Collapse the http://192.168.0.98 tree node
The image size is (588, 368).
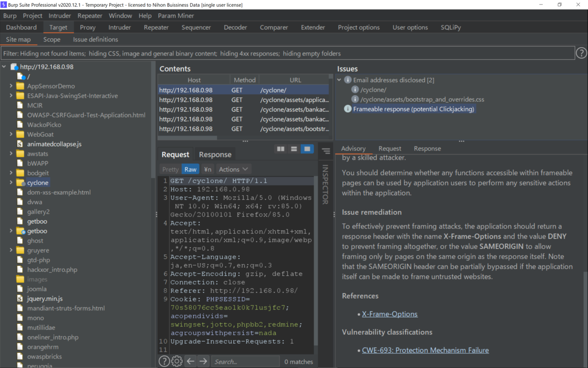4,67
